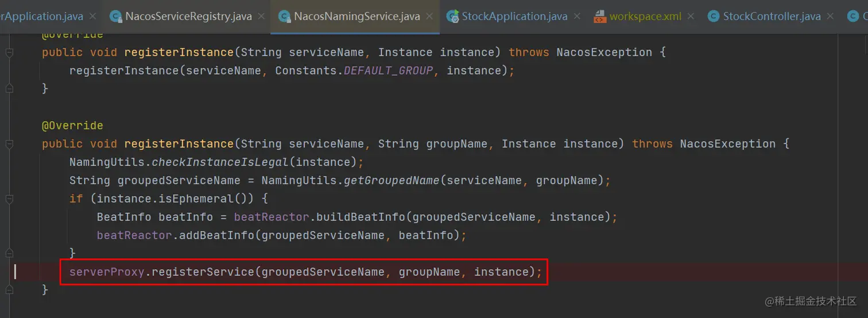Click 'throws NacosException' on the first registerInstance
The image size is (868, 318).
(x=580, y=52)
